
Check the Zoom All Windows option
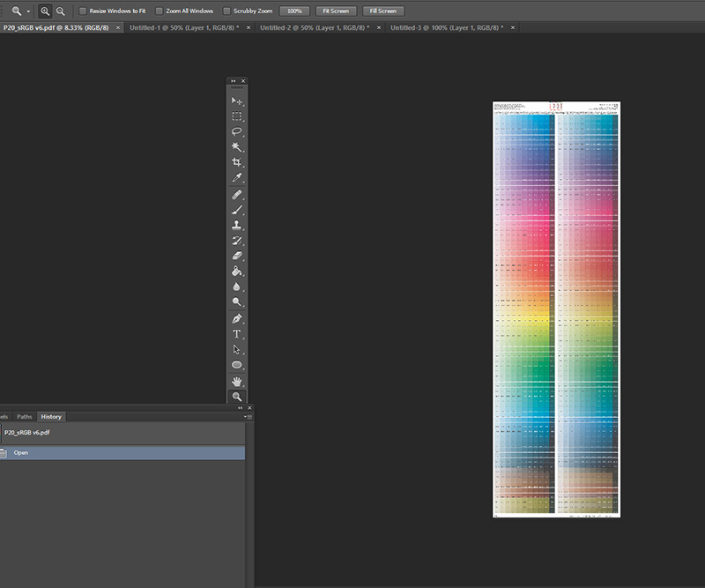click(159, 11)
